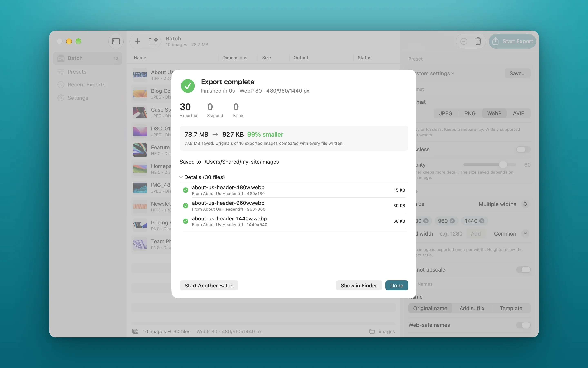Click the Start Export button
The image size is (588, 368).
click(x=512, y=41)
